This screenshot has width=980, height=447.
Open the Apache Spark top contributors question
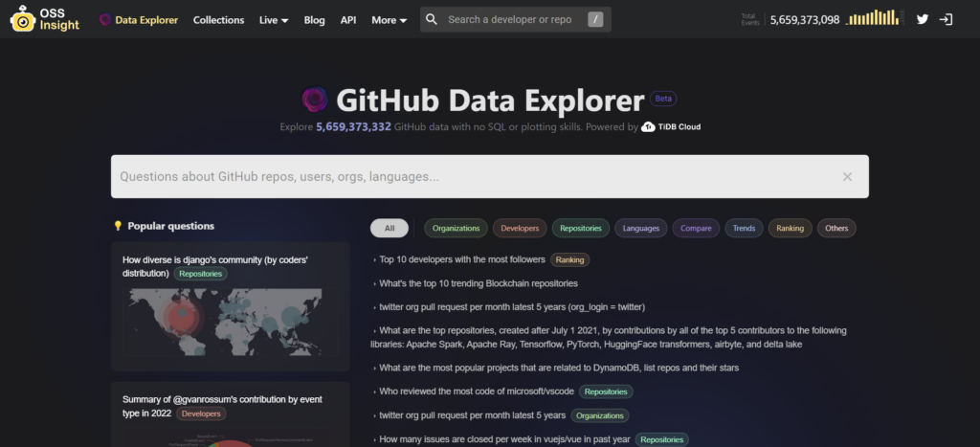coord(609,338)
